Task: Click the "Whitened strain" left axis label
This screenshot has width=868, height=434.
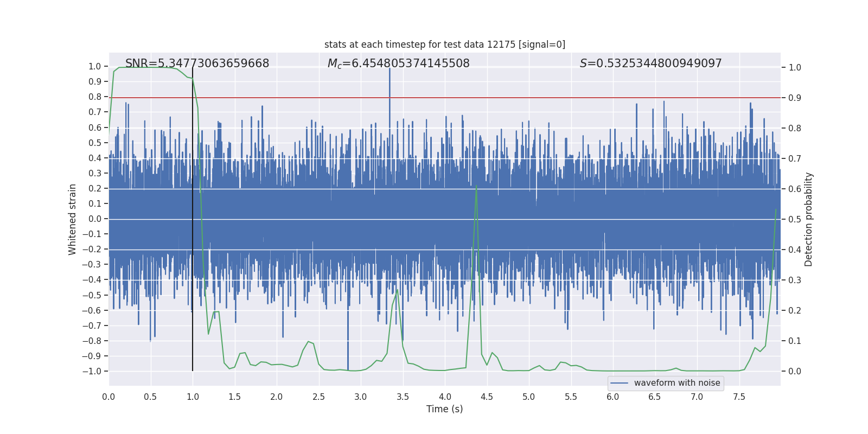Action: [73, 219]
